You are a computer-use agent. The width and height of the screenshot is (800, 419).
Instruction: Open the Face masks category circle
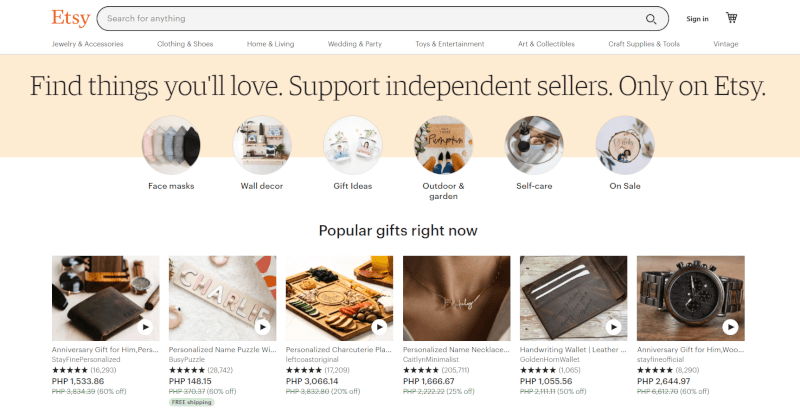point(171,145)
